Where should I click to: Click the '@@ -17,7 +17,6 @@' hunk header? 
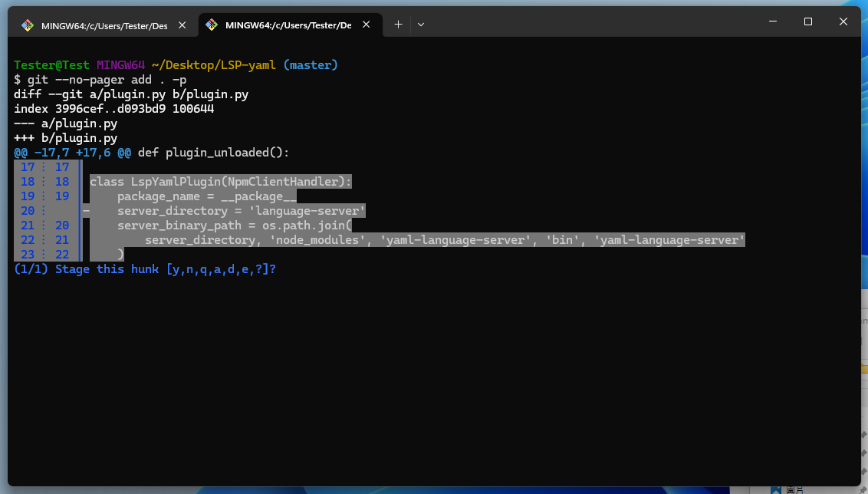73,153
